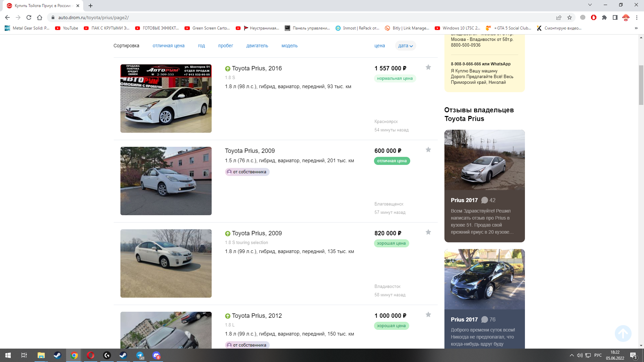The height and width of the screenshot is (362, 644).
Task: Open Prius 2017 review with 76 comments
Action: click(484, 298)
